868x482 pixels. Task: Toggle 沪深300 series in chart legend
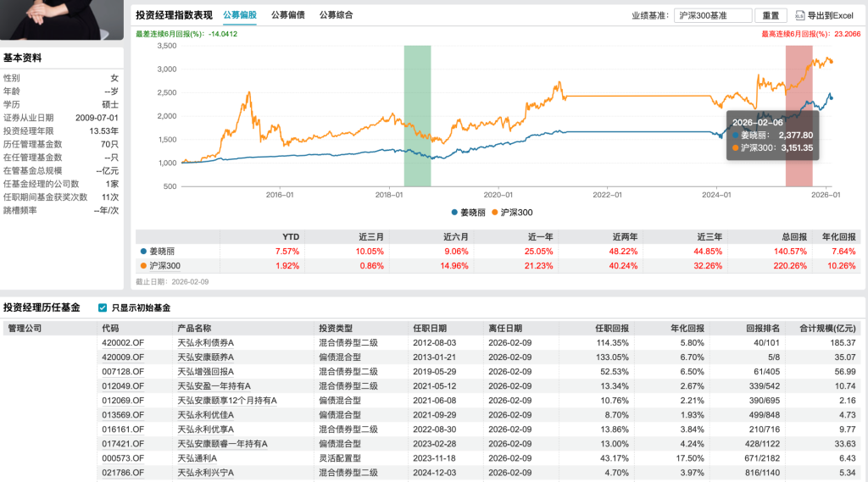(512, 213)
